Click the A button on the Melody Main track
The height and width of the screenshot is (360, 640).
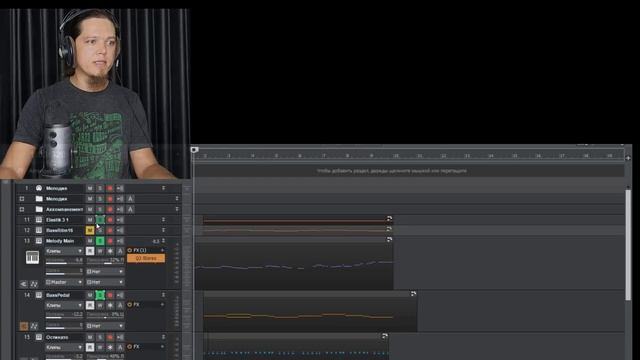coord(120,251)
